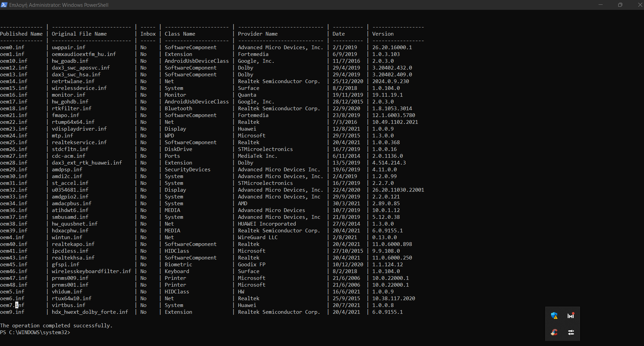Click provider name 'MediaTek Inc.'
This screenshot has height=346, width=644.
[258, 156]
